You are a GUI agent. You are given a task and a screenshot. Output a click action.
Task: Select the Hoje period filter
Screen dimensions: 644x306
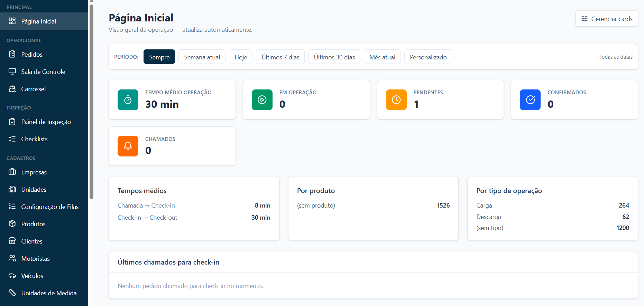241,57
